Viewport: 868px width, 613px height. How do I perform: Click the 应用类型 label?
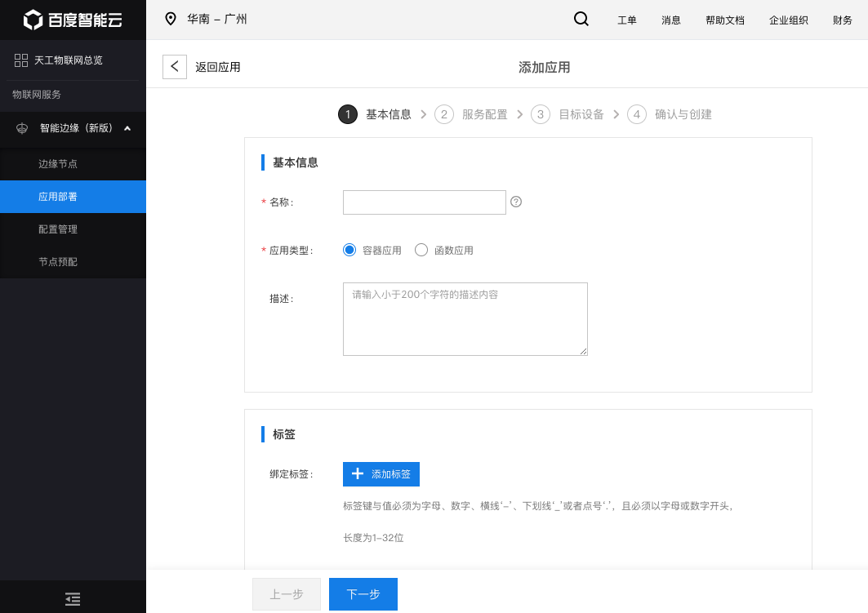tap(292, 251)
